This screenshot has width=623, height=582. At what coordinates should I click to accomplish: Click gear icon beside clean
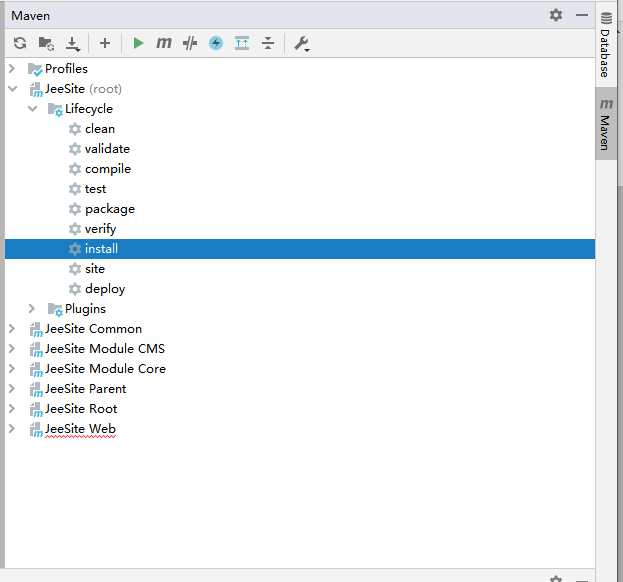point(75,129)
